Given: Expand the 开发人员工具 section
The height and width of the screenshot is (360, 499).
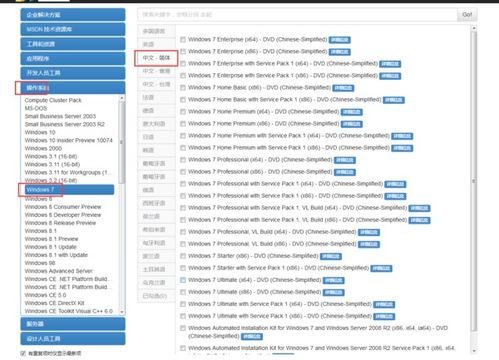Looking at the screenshot, I should [x=73, y=73].
